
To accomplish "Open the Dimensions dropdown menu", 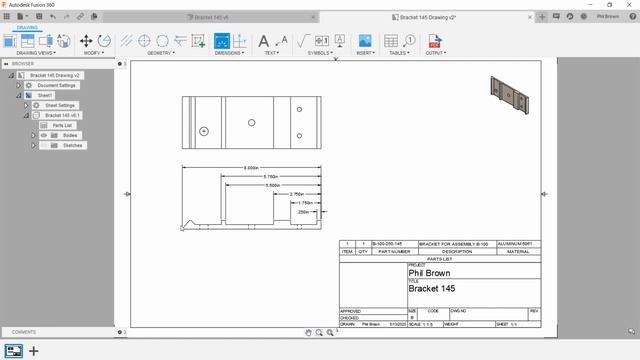I will pyautogui.click(x=229, y=53).
